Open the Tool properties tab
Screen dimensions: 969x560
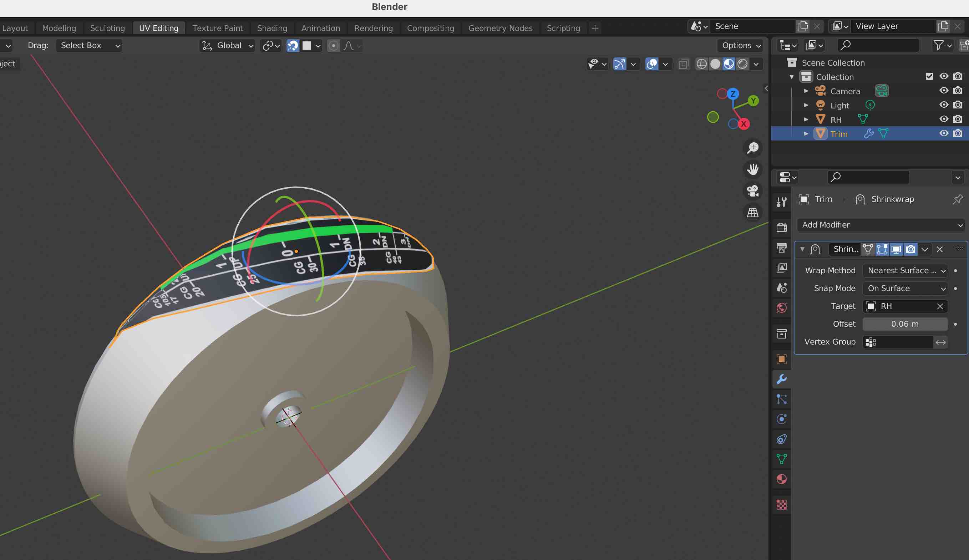pyautogui.click(x=781, y=202)
